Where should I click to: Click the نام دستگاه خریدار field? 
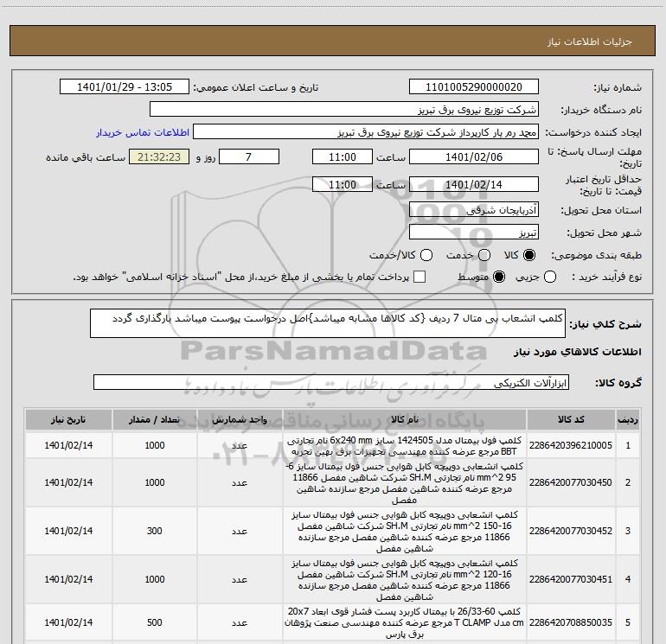pos(344,110)
